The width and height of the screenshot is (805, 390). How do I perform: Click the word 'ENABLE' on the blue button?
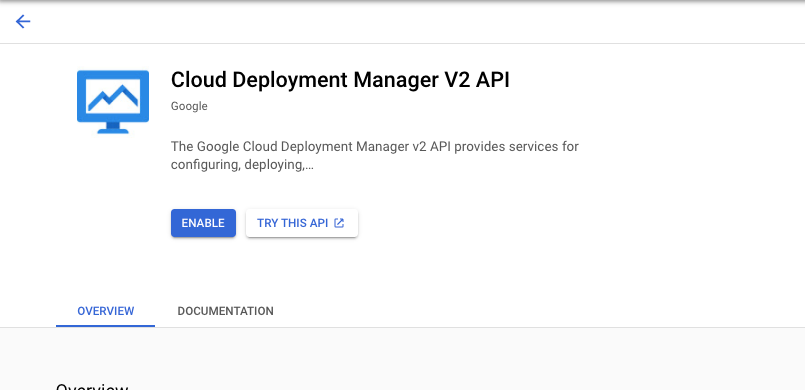click(x=203, y=223)
